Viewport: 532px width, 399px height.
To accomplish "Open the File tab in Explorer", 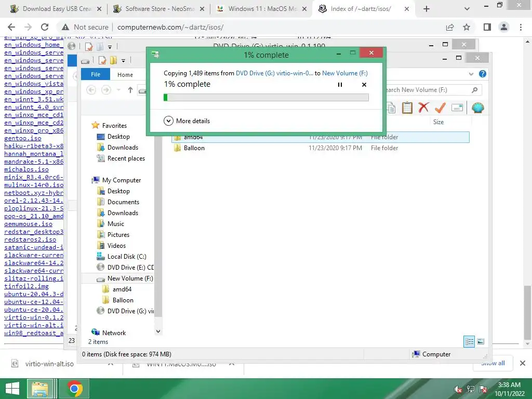I will tap(96, 74).
